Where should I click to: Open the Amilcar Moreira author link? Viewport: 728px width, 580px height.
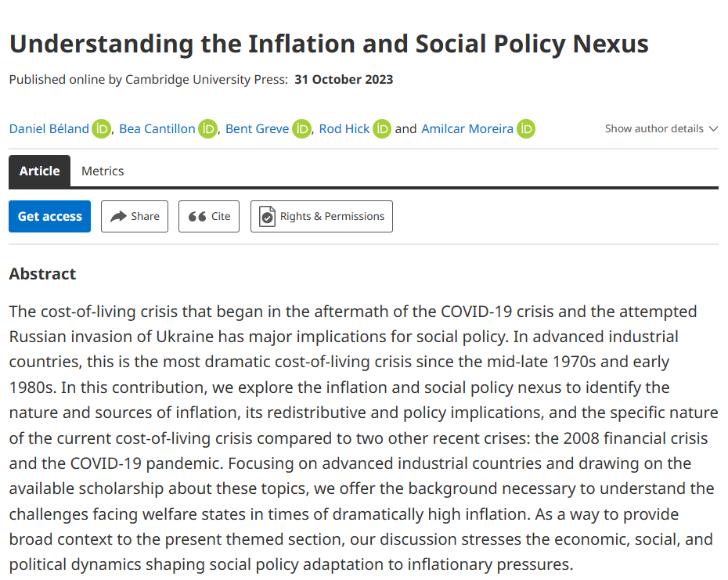(467, 129)
